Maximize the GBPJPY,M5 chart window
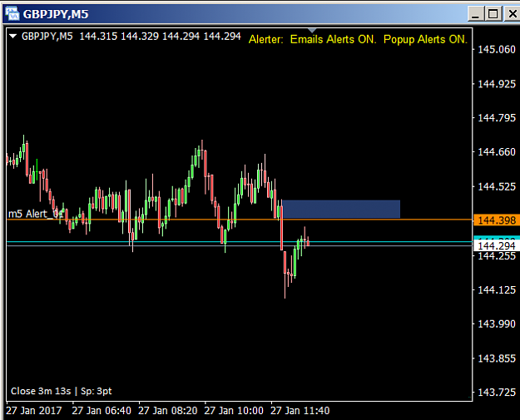520x420 pixels. point(493,14)
